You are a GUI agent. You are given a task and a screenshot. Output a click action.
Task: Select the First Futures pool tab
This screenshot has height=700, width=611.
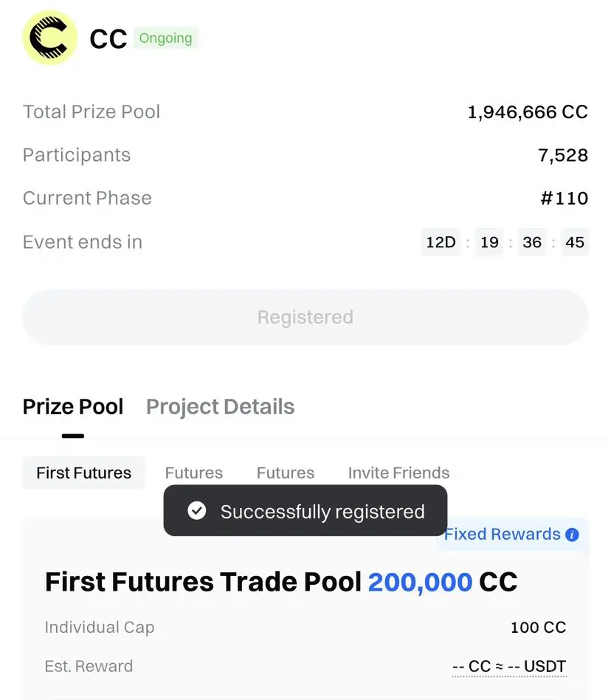(84, 473)
